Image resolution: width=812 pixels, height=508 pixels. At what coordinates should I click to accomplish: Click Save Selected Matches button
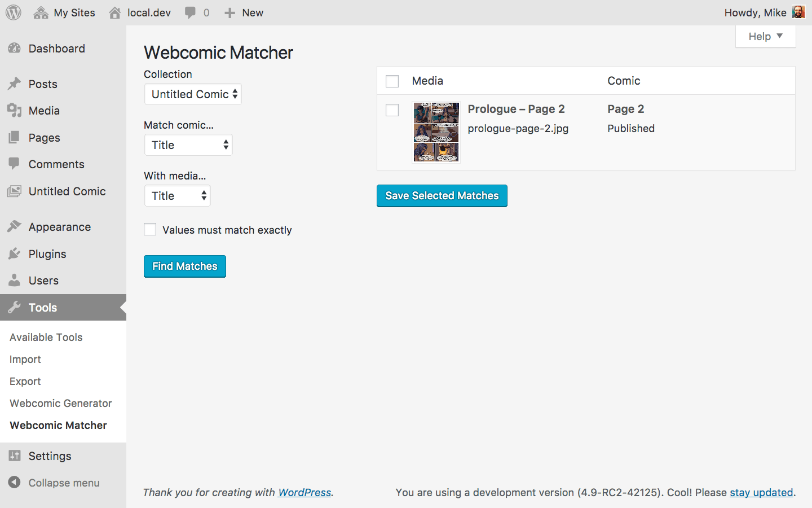tap(442, 196)
